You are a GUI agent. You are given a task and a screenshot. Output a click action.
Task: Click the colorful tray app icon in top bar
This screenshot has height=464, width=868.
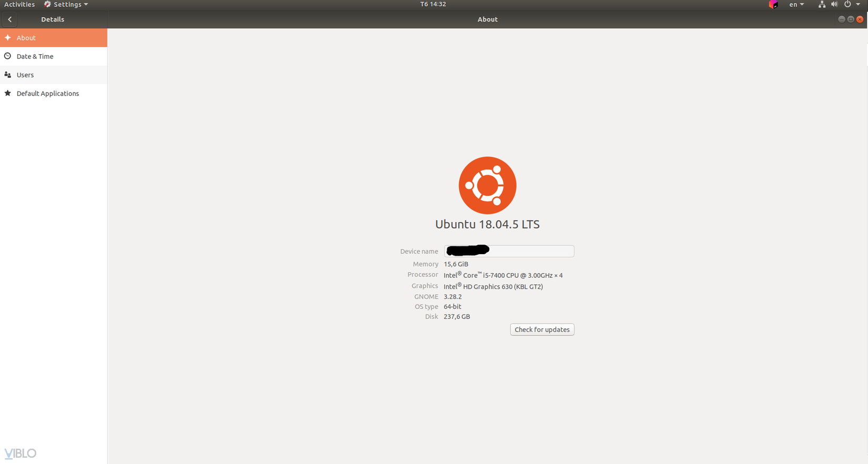(x=773, y=4)
